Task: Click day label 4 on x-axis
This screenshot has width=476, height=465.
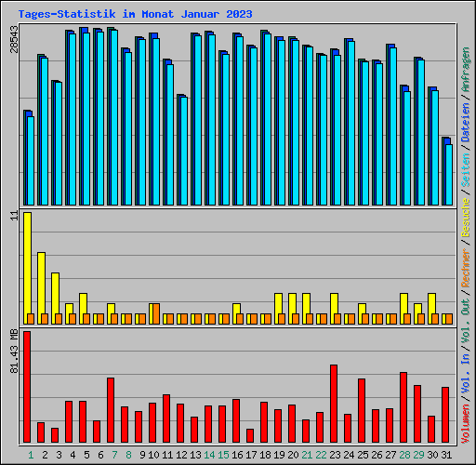Action: pyautogui.click(x=73, y=455)
